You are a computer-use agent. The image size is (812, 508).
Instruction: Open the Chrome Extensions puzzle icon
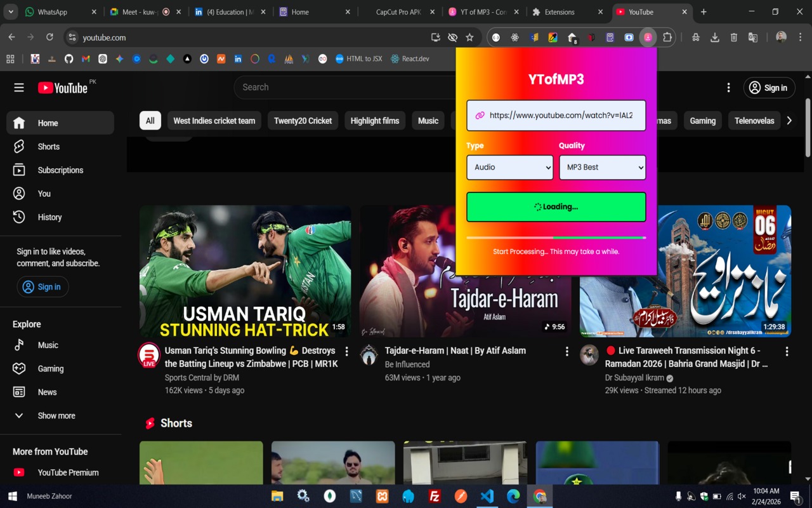pos(667,37)
